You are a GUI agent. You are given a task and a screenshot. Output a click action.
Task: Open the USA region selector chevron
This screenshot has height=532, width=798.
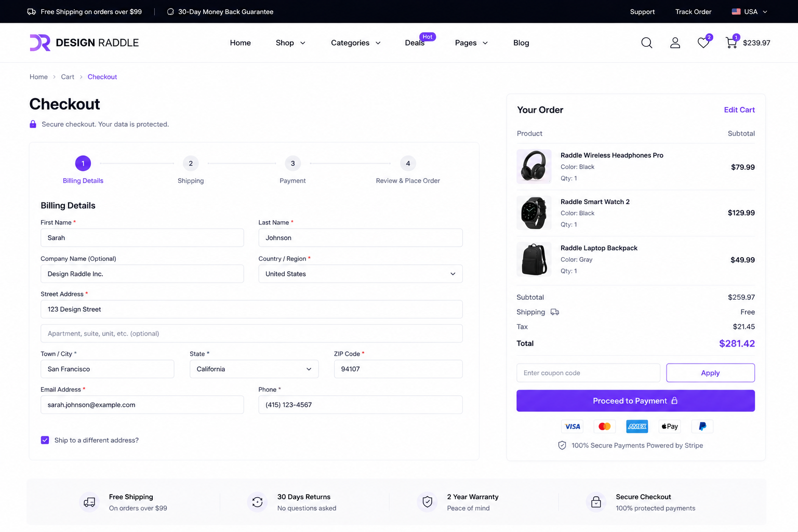765,11
